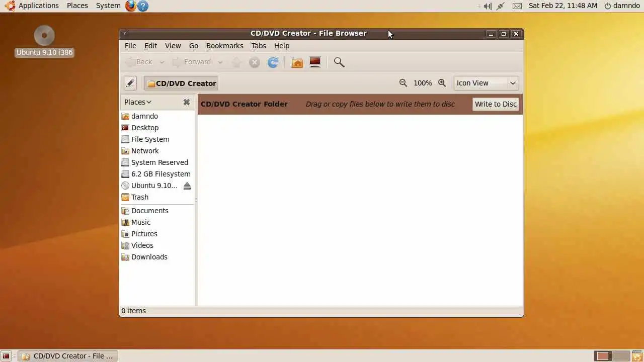
Task: Click the date and time clock
Action: (x=563, y=6)
